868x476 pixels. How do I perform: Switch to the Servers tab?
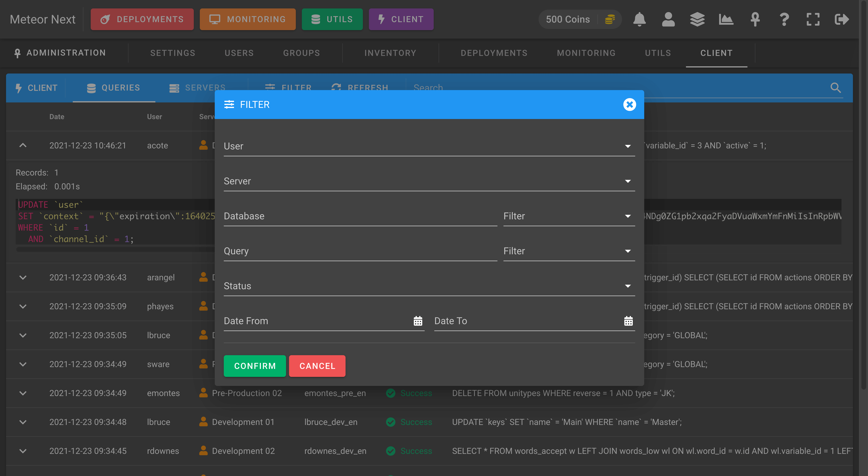[197, 88]
